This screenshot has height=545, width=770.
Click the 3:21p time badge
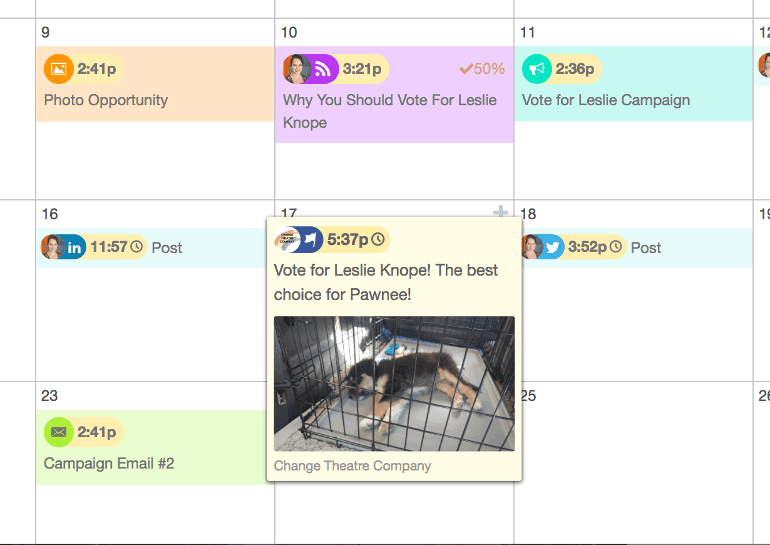[x=362, y=69]
